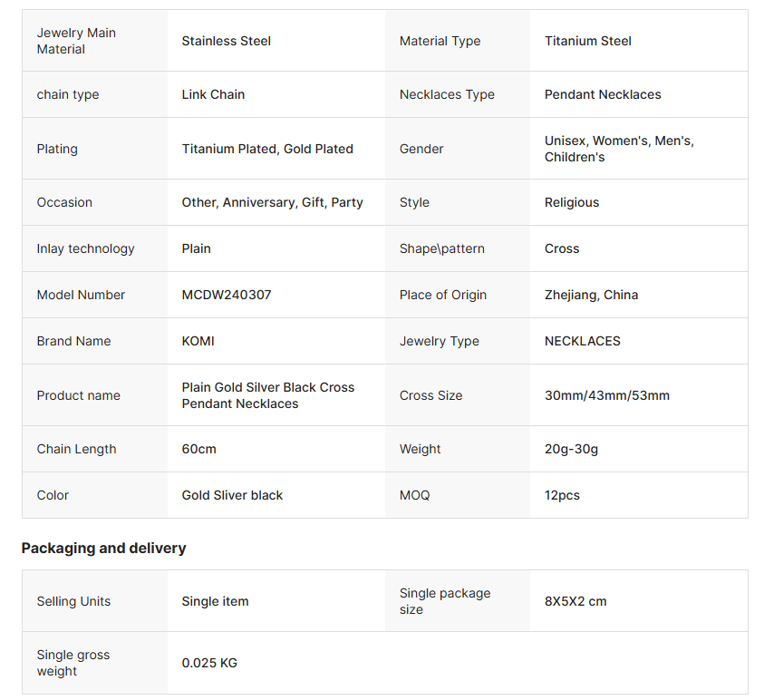The height and width of the screenshot is (700, 764).
Task: Click 'Zhejiang, China' place of origin
Action: click(x=591, y=295)
